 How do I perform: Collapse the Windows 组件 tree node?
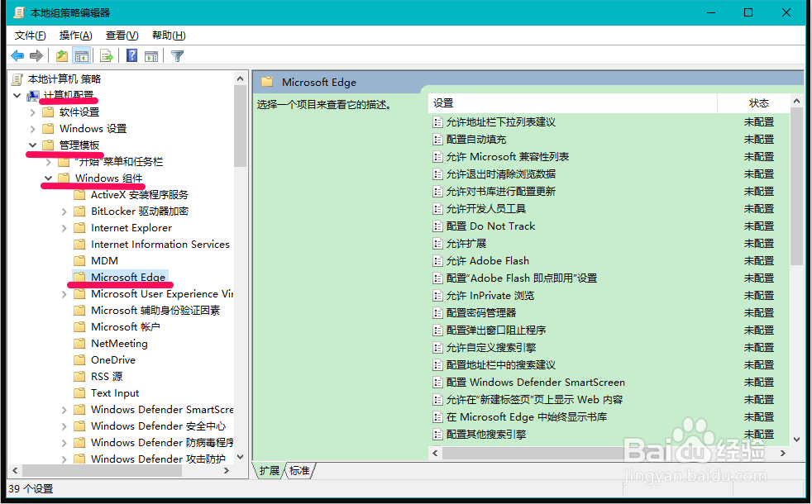tap(48, 178)
